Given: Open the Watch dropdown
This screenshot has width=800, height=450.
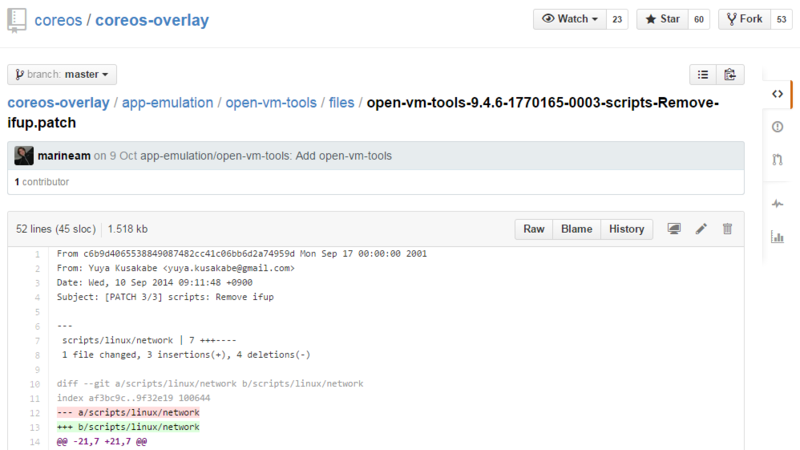Looking at the screenshot, I should click(x=570, y=19).
